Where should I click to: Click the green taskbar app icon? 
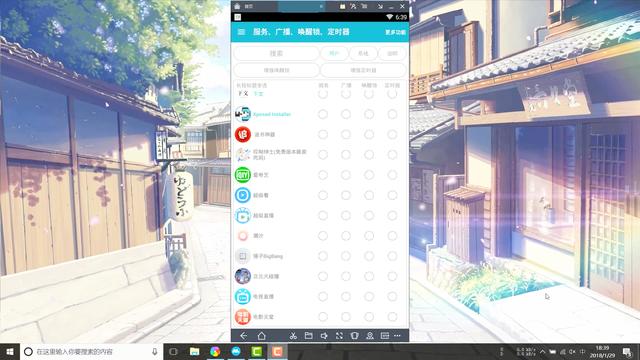click(x=257, y=351)
